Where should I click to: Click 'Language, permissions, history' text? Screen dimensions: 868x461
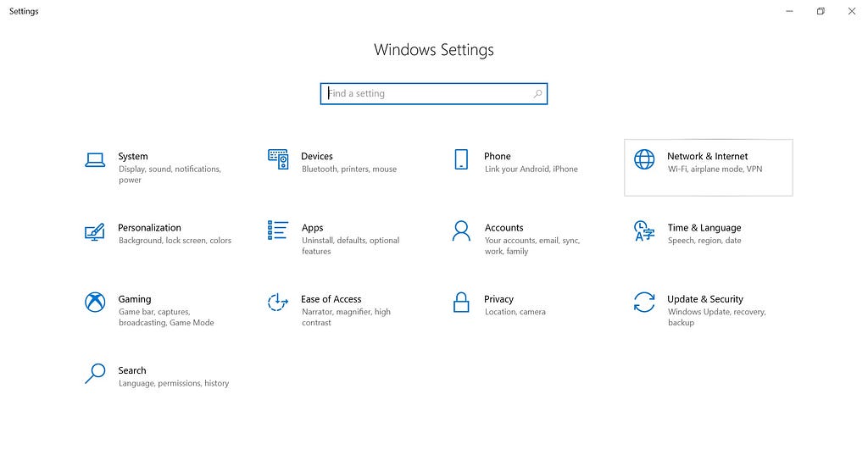pyautogui.click(x=174, y=384)
